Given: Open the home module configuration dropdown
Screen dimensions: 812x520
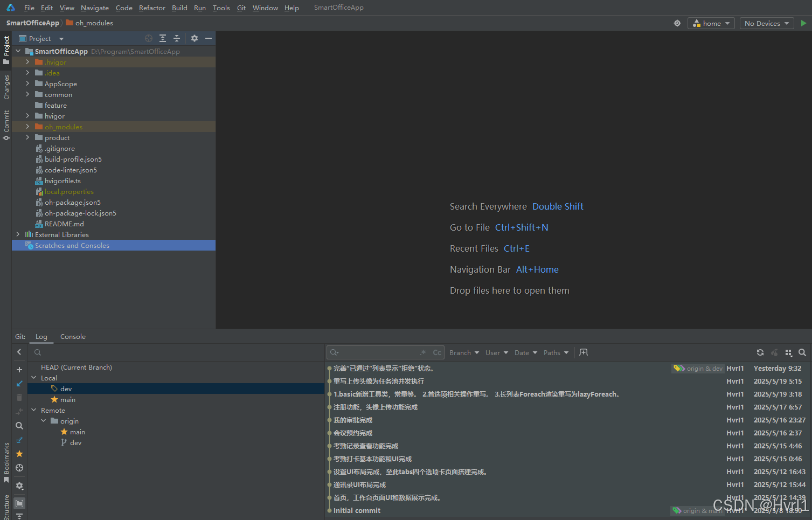Looking at the screenshot, I should click(x=711, y=23).
